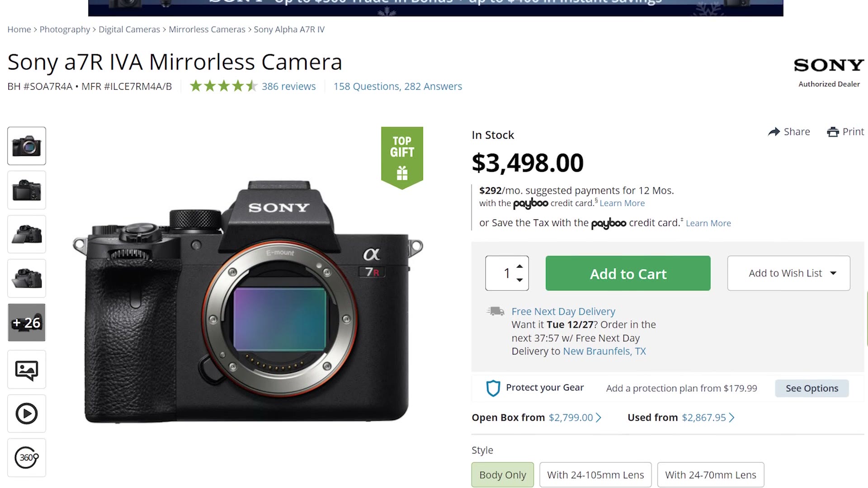Open the +26 more images thumbnail
868x488 pixels.
27,323
